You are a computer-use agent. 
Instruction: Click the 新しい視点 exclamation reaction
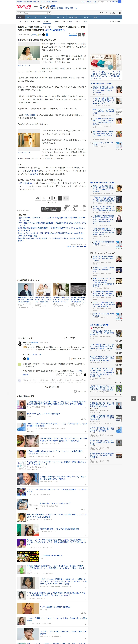(x=83, y=209)
